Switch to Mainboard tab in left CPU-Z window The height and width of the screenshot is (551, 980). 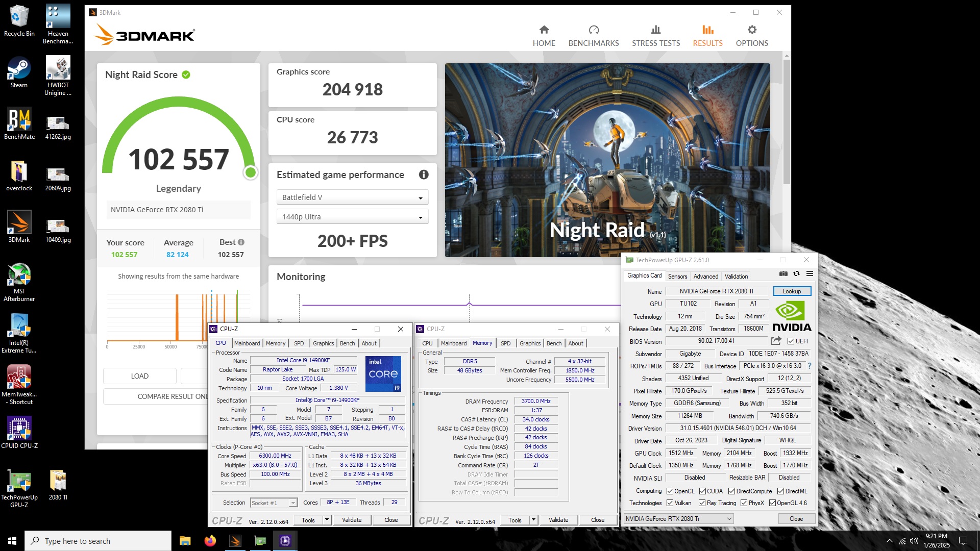coord(247,343)
